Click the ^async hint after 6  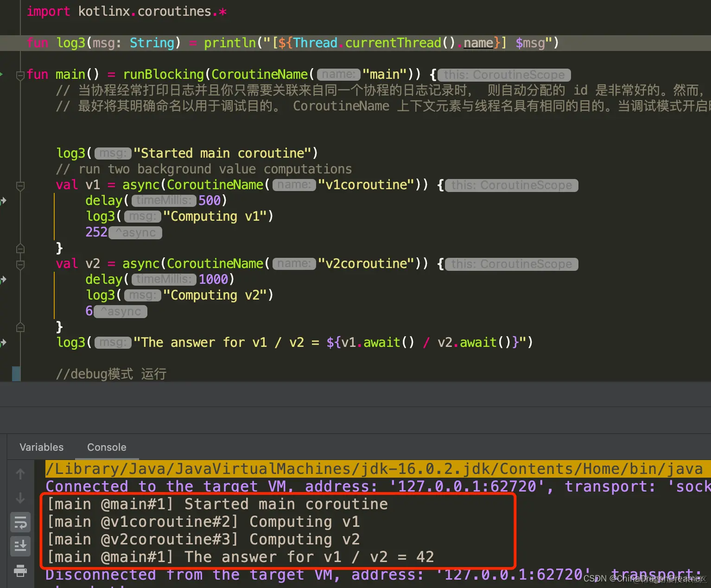[121, 311]
